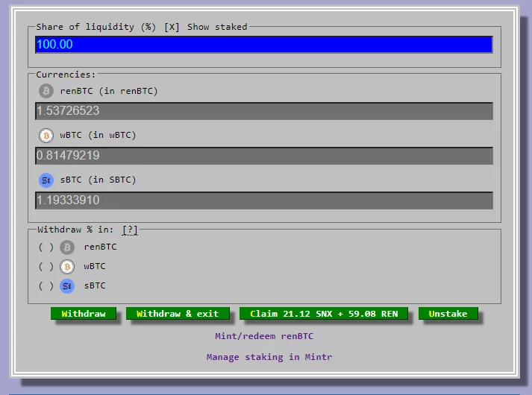Select the wBTC withdraw radio option
The image size is (532, 395).
pyautogui.click(x=46, y=267)
